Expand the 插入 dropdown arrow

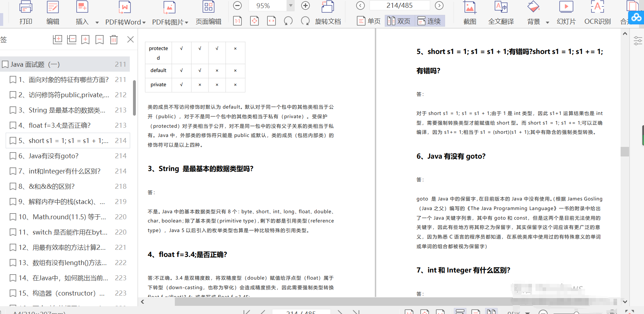(x=97, y=22)
